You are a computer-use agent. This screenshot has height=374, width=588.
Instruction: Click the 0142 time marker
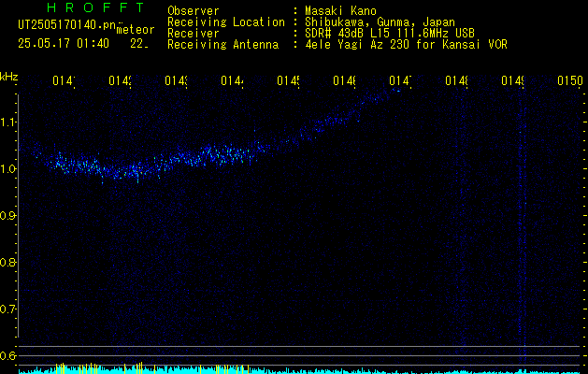click(120, 81)
